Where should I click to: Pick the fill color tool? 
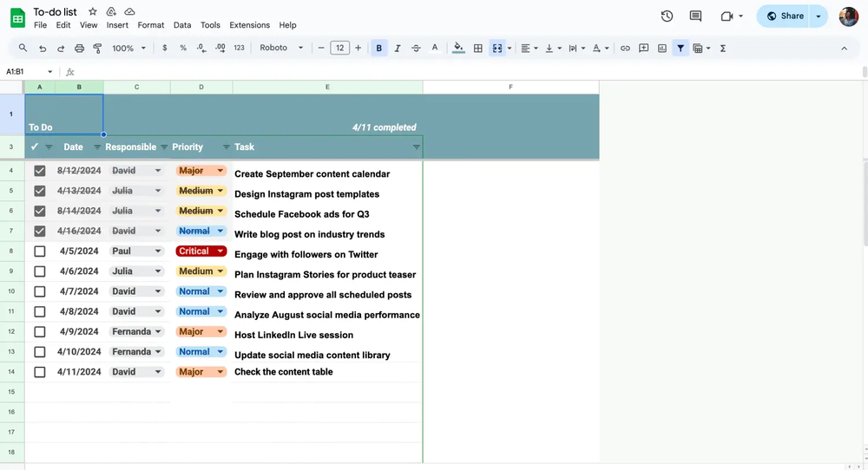pos(458,49)
